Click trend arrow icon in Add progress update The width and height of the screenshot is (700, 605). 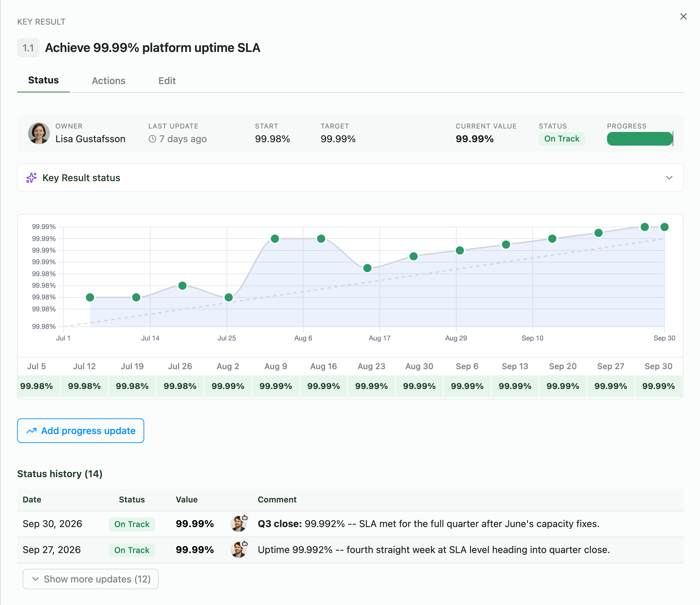(x=31, y=431)
